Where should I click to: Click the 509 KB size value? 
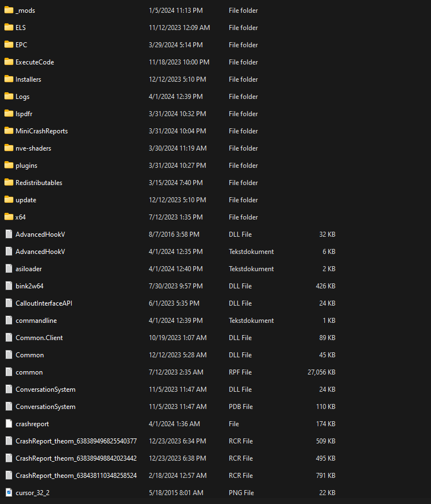click(325, 441)
